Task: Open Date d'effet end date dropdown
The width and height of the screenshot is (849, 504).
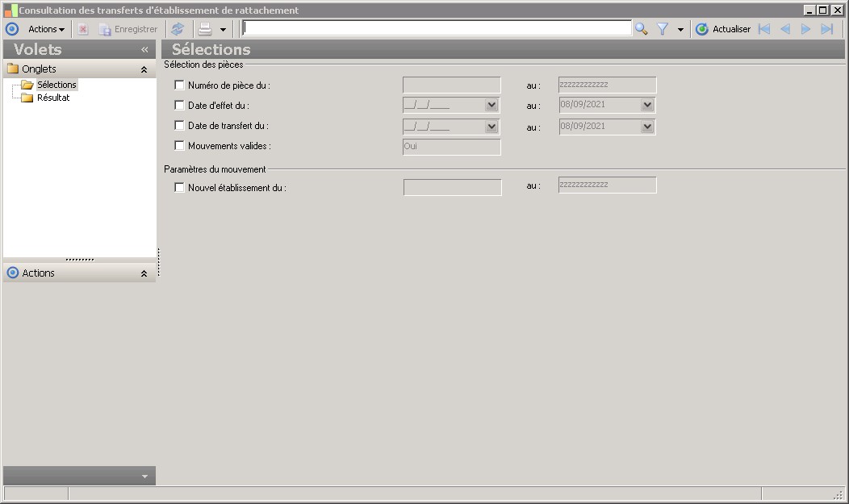Action: 647,105
